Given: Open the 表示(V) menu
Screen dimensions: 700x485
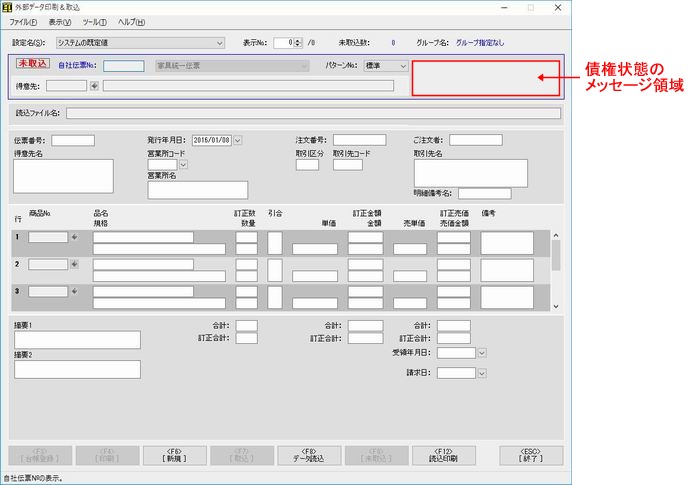Looking at the screenshot, I should [59, 22].
